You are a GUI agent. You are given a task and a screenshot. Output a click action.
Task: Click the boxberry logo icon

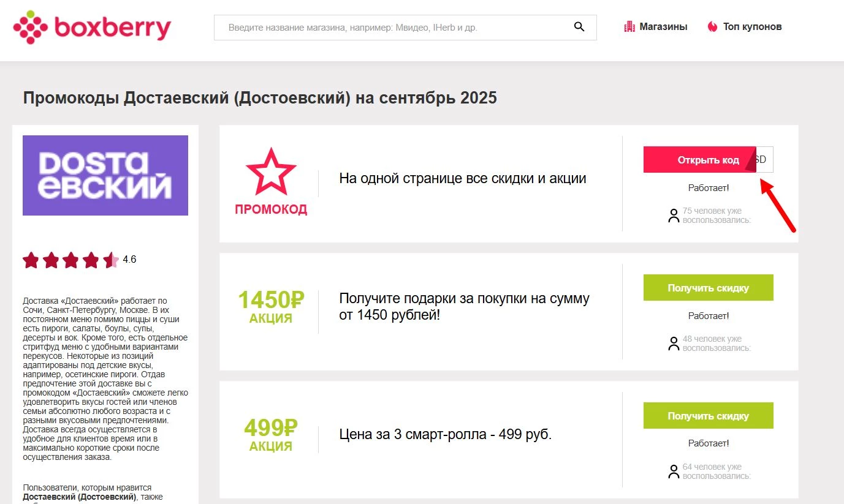[x=32, y=27]
